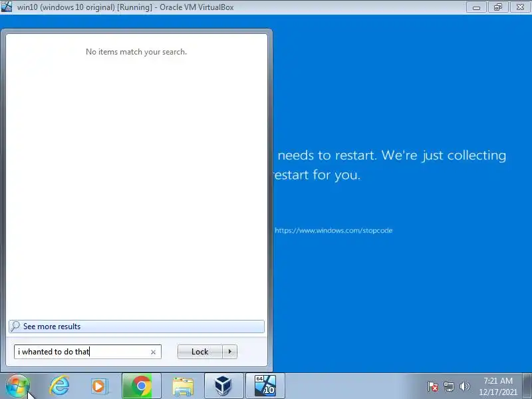Open Action Center flag tray icon
Viewport: 532px width, 399px height.
pyautogui.click(x=433, y=386)
